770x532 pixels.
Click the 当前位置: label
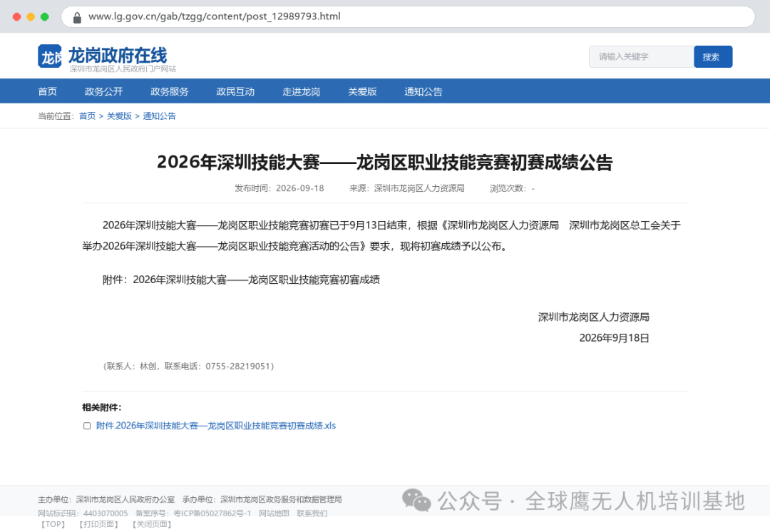point(56,116)
